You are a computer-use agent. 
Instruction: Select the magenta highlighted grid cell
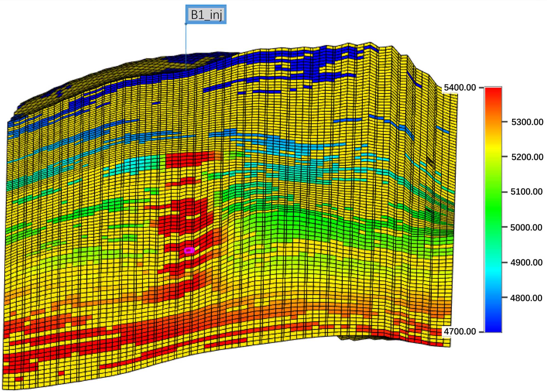click(x=189, y=250)
